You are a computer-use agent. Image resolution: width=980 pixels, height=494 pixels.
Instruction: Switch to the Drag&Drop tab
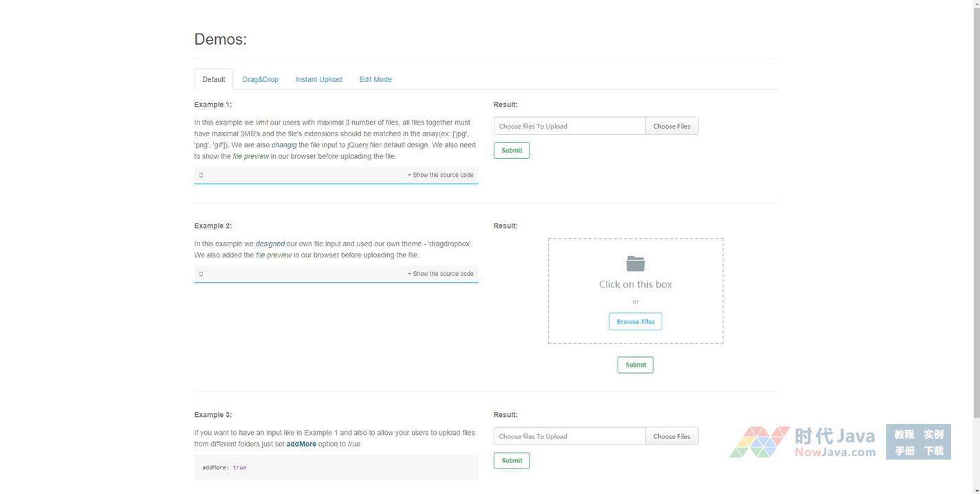(x=260, y=79)
